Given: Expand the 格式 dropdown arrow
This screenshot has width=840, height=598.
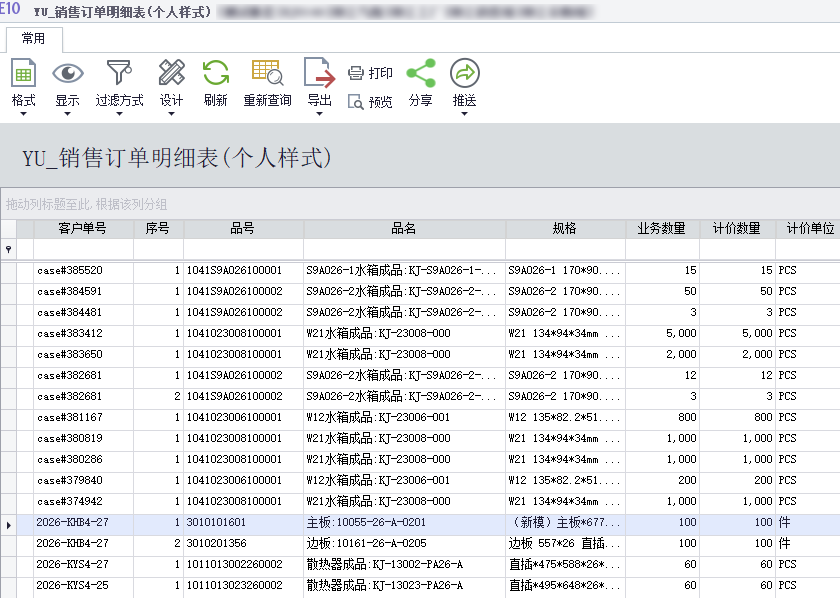Looking at the screenshot, I should 23,114.
